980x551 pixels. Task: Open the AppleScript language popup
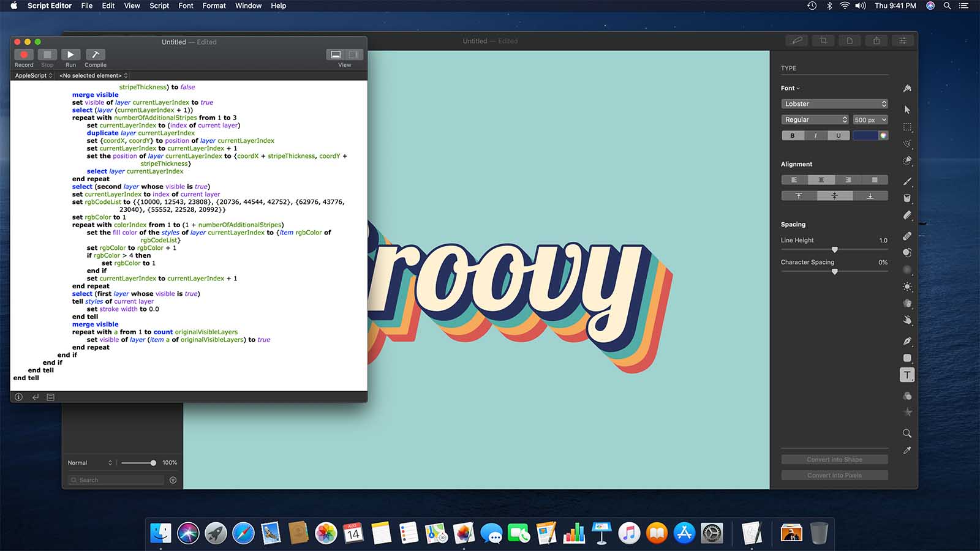point(33,76)
